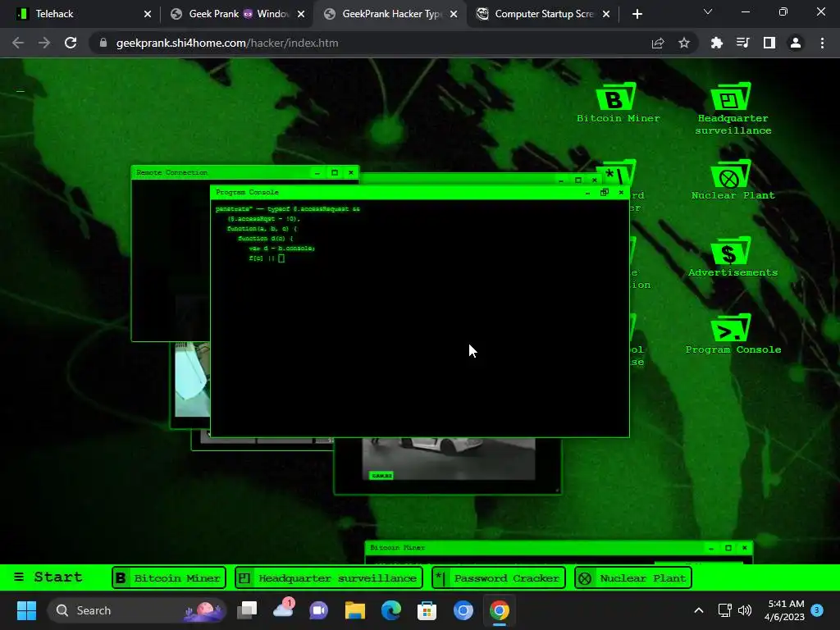Viewport: 840px width, 630px height.
Task: View site information lock icon
Action: pos(103,43)
